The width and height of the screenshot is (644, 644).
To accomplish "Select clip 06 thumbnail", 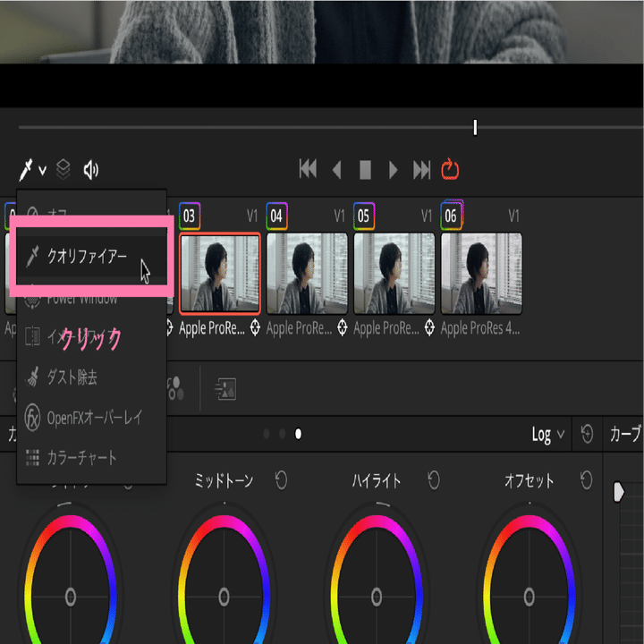I will point(481,274).
